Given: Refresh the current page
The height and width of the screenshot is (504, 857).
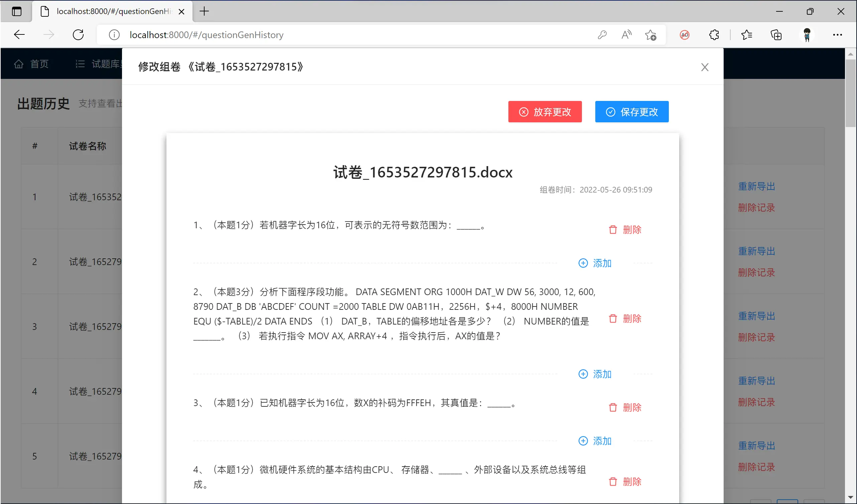Looking at the screenshot, I should click(78, 34).
